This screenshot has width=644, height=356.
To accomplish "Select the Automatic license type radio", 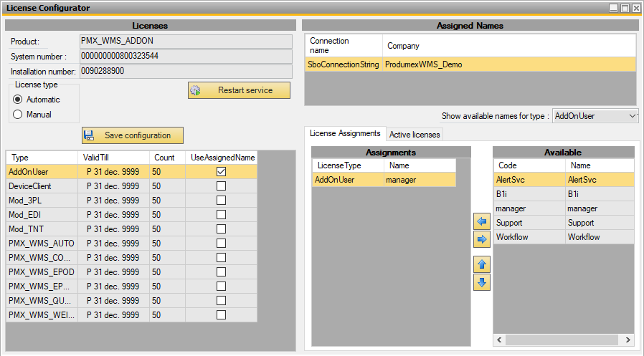I will point(19,100).
